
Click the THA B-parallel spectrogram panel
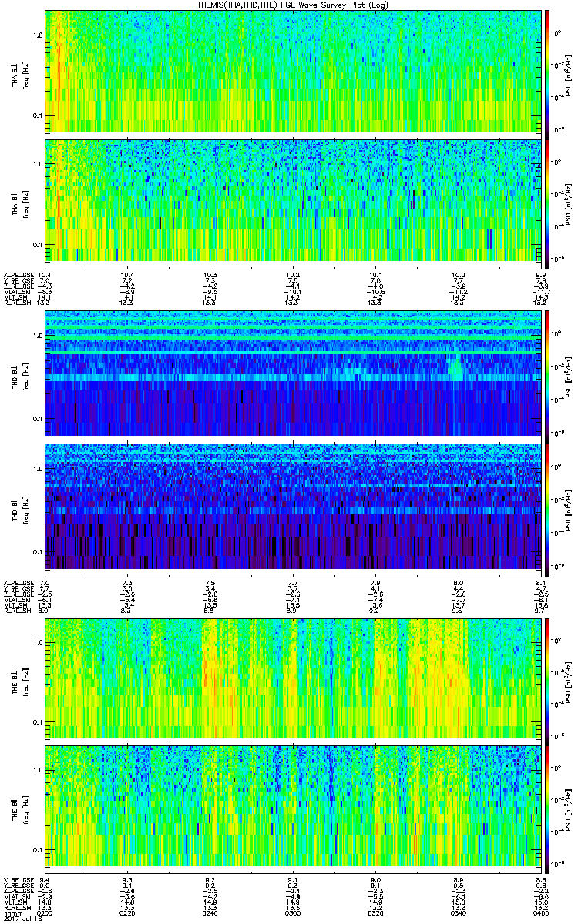click(293, 199)
